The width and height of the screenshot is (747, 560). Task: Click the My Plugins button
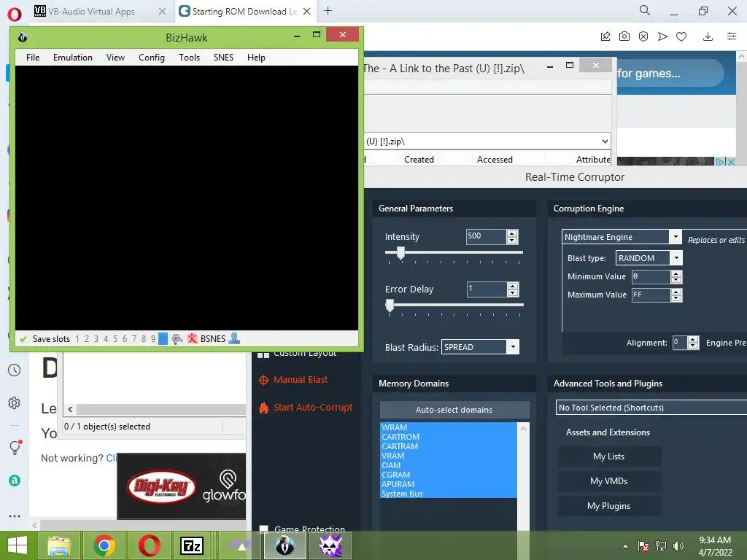(x=608, y=506)
